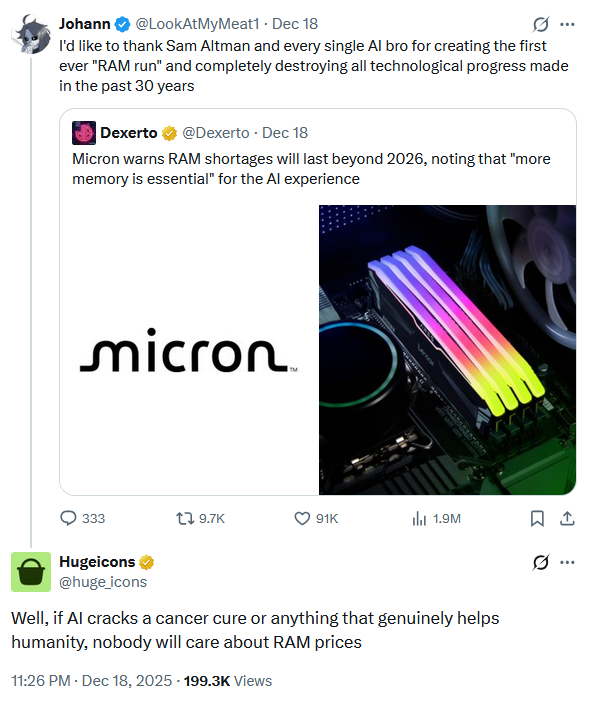Click the reply icon with 333 comments
Screen dimensions: 590x701
(68, 518)
